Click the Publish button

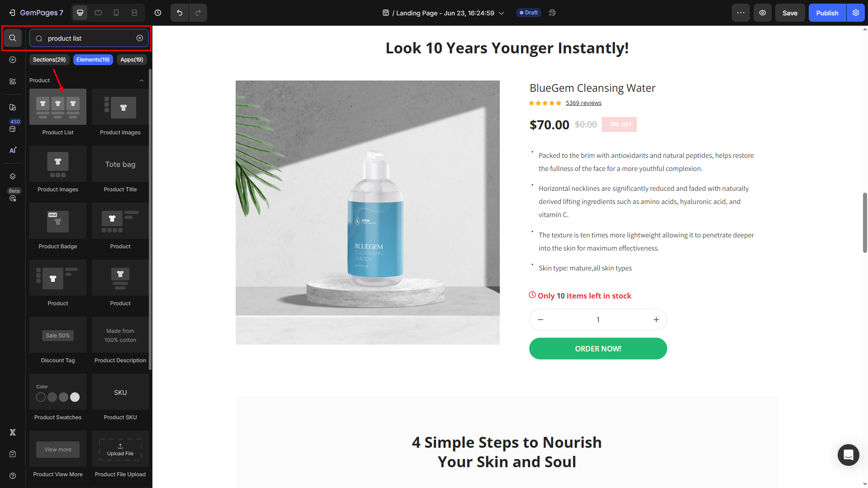[x=827, y=13]
